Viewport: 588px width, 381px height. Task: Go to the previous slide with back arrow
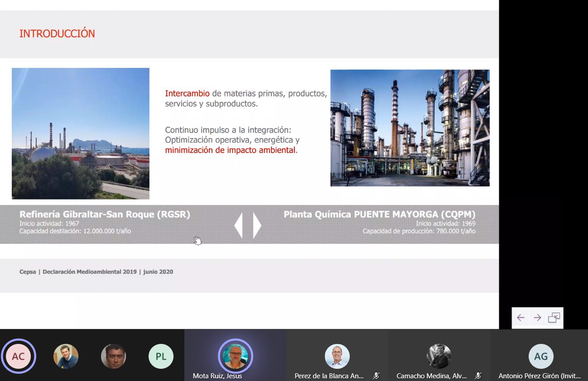(521, 318)
